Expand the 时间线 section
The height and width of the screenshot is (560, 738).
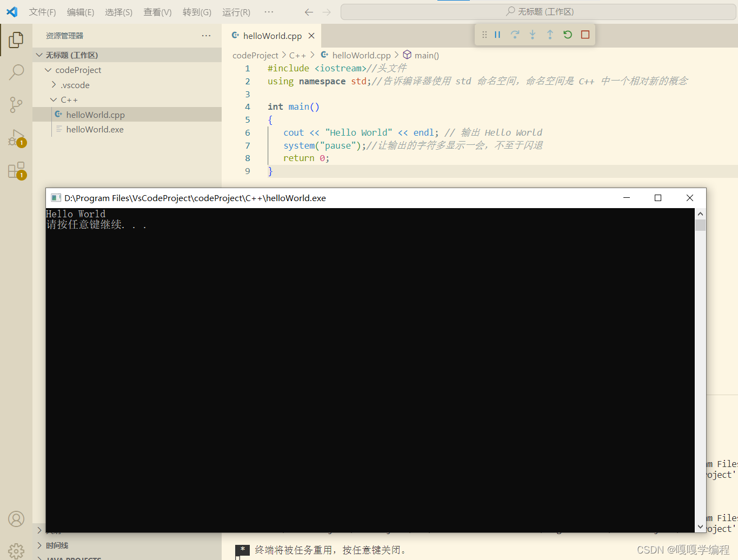coord(127,545)
